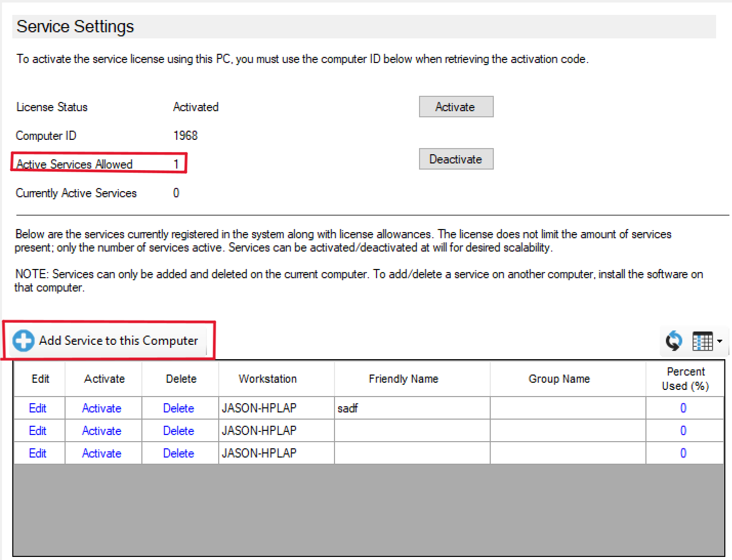The height and width of the screenshot is (560, 732).
Task: Click the Activate column header
Action: point(104,379)
